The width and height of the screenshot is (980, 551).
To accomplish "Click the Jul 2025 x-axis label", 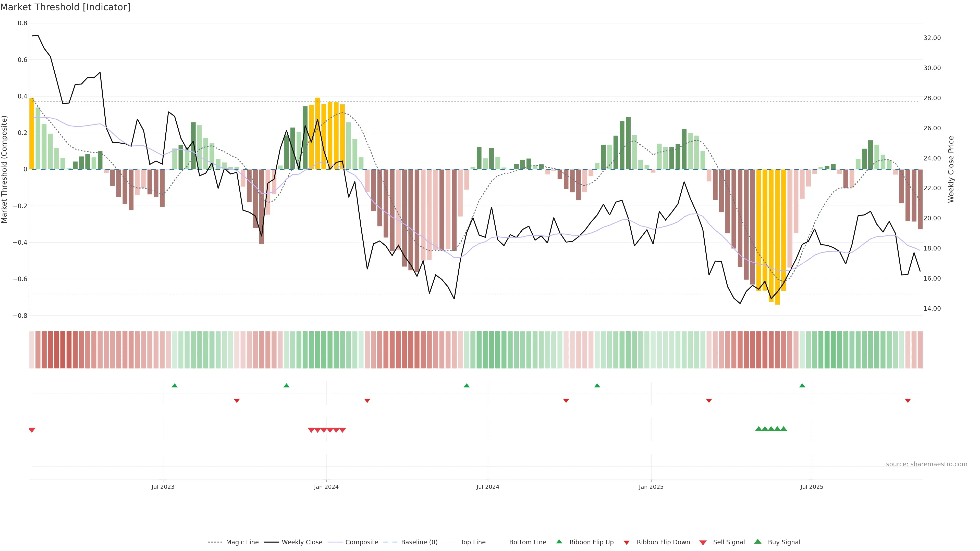I will coord(812,487).
